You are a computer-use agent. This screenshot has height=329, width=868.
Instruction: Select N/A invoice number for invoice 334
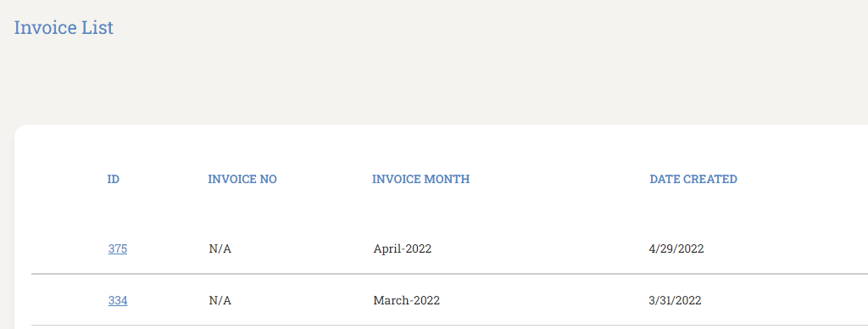(x=220, y=301)
